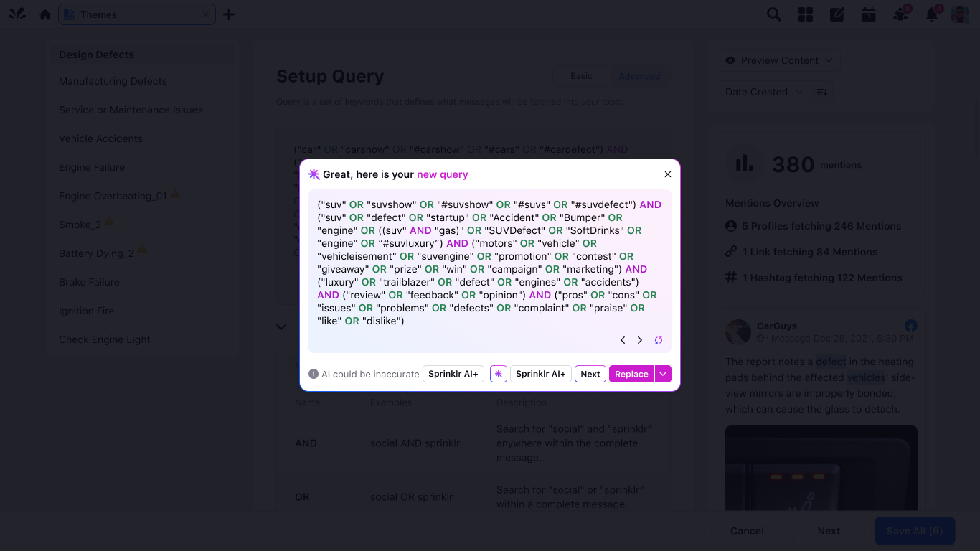The image size is (980, 551).
Task: Toggle the sort order beside Date Created
Action: click(822, 92)
